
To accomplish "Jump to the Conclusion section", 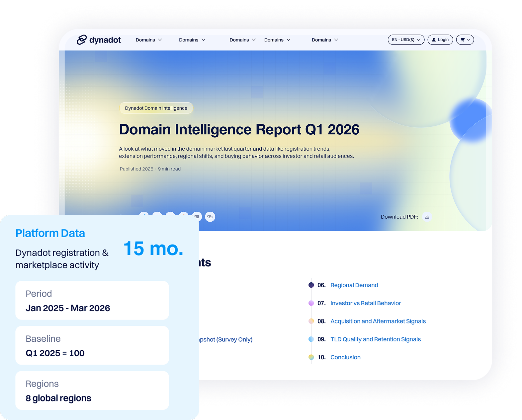I will pyautogui.click(x=345, y=357).
